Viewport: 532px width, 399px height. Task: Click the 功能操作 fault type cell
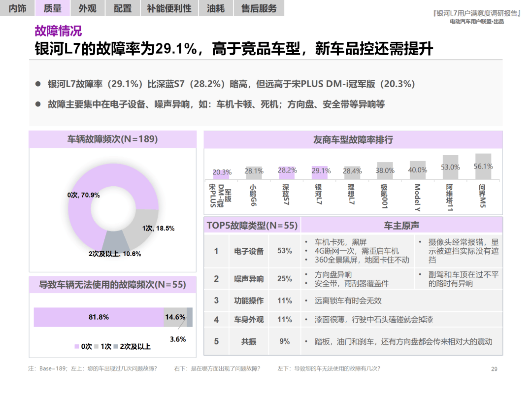[249, 300]
